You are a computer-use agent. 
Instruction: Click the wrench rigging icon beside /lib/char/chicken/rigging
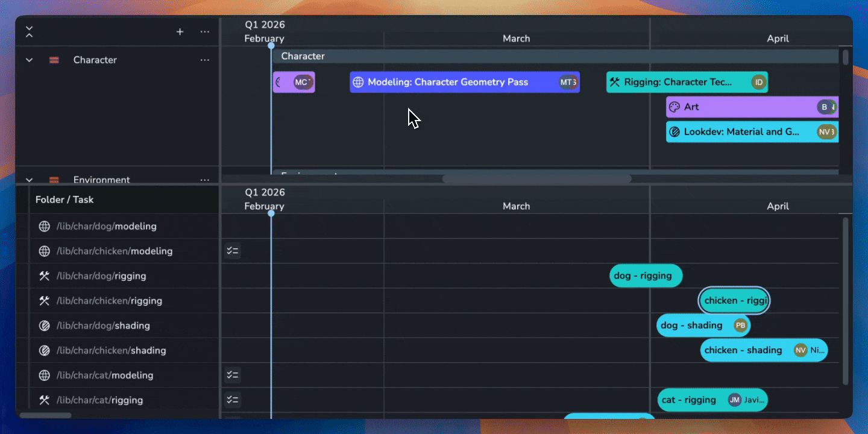coord(45,300)
